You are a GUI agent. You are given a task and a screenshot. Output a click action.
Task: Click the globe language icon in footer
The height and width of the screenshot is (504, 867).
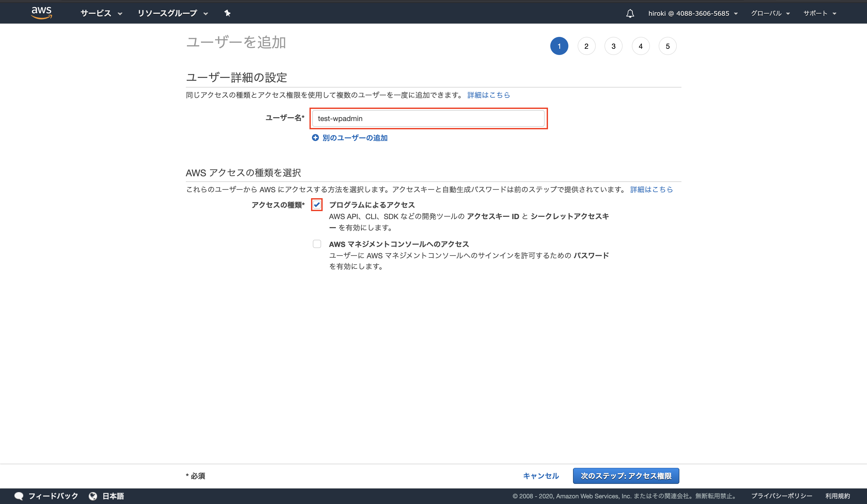click(x=93, y=496)
